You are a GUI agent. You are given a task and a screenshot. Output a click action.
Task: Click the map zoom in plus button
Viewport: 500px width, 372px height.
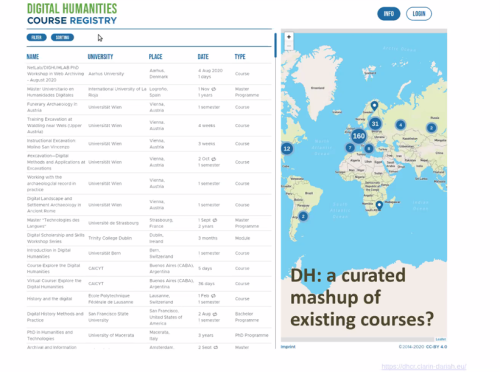289,37
